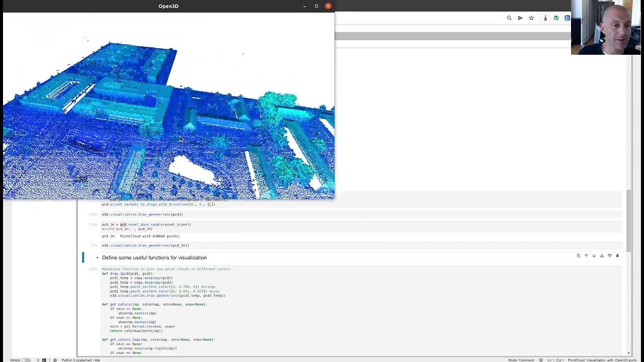The height and width of the screenshot is (362, 644).
Task: Move the selected cell down
Action: click(594, 256)
